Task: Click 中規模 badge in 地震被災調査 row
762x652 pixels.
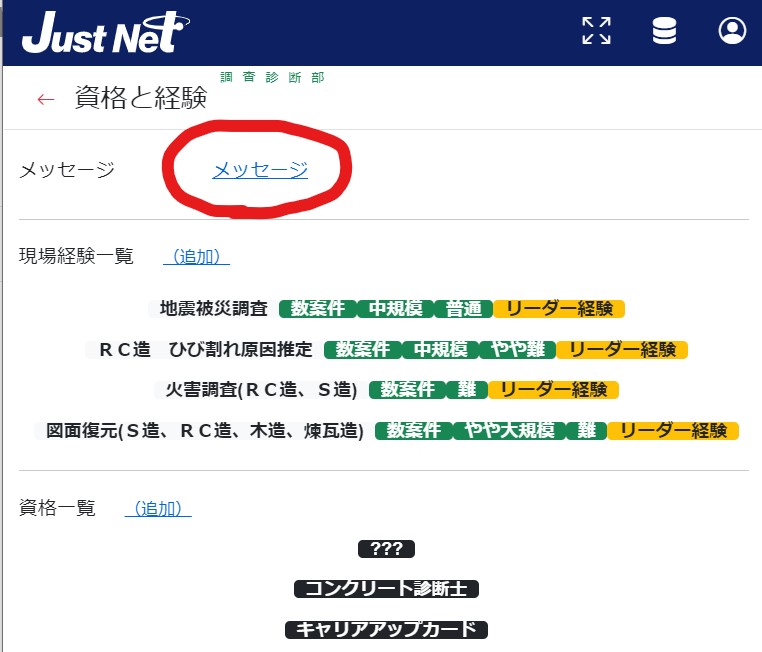Action: coord(396,309)
